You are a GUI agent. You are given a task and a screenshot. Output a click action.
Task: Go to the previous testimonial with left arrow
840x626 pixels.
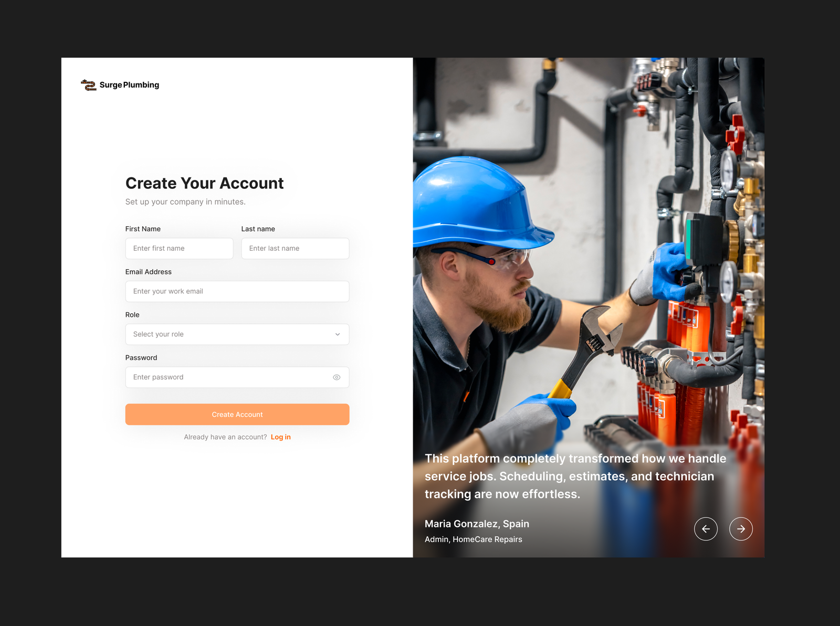coord(706,529)
